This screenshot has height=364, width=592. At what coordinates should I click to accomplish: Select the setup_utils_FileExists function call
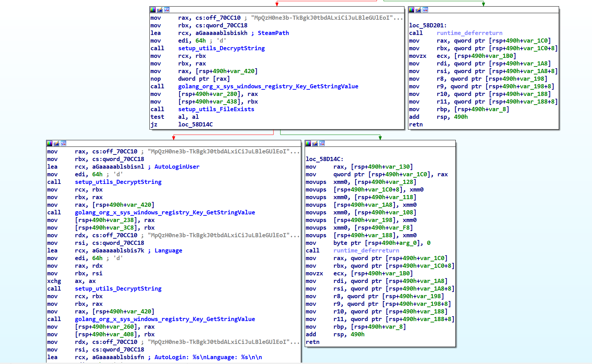216,109
